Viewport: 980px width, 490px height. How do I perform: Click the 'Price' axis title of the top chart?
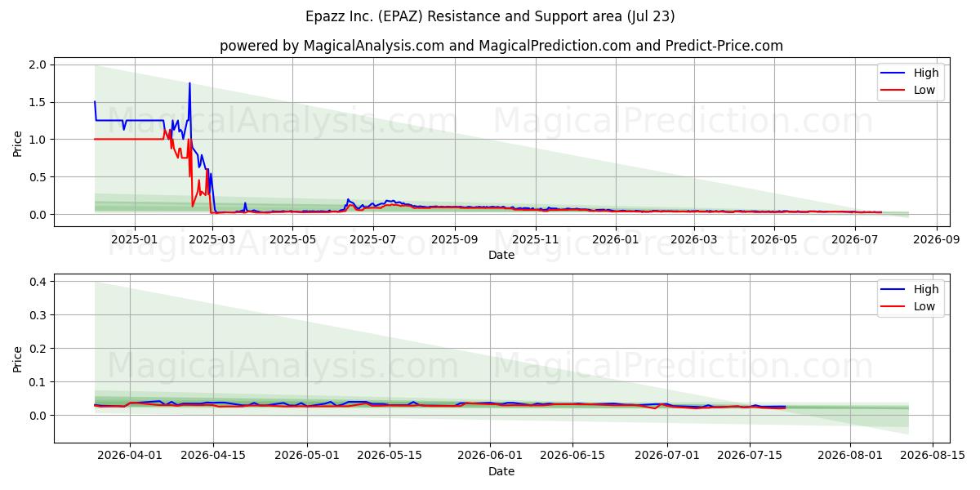[18, 143]
